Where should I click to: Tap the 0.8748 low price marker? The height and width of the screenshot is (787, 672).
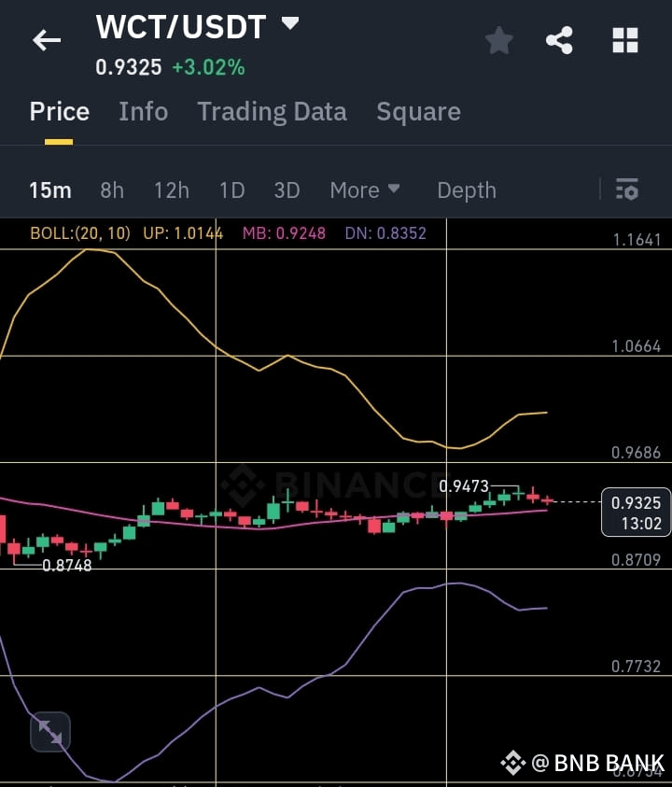pos(67,566)
